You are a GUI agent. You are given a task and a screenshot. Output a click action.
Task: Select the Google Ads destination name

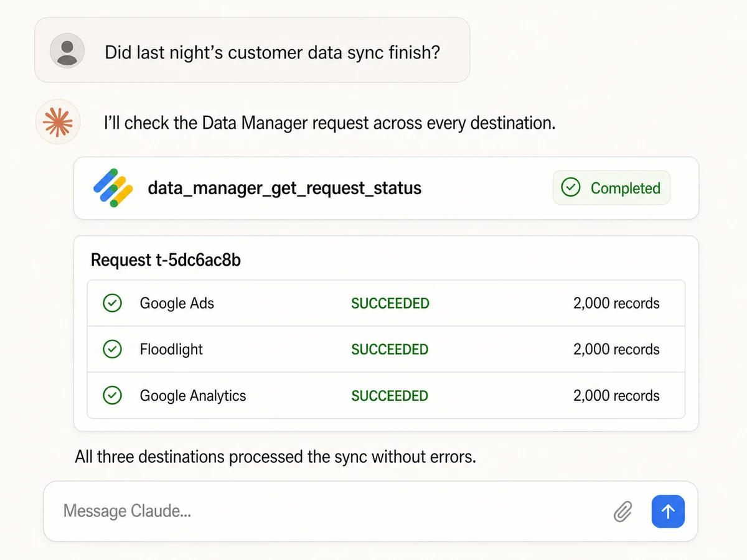coord(177,304)
